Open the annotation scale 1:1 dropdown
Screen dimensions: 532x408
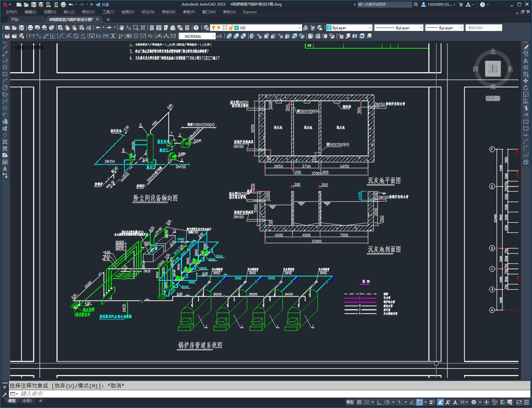click(464, 402)
